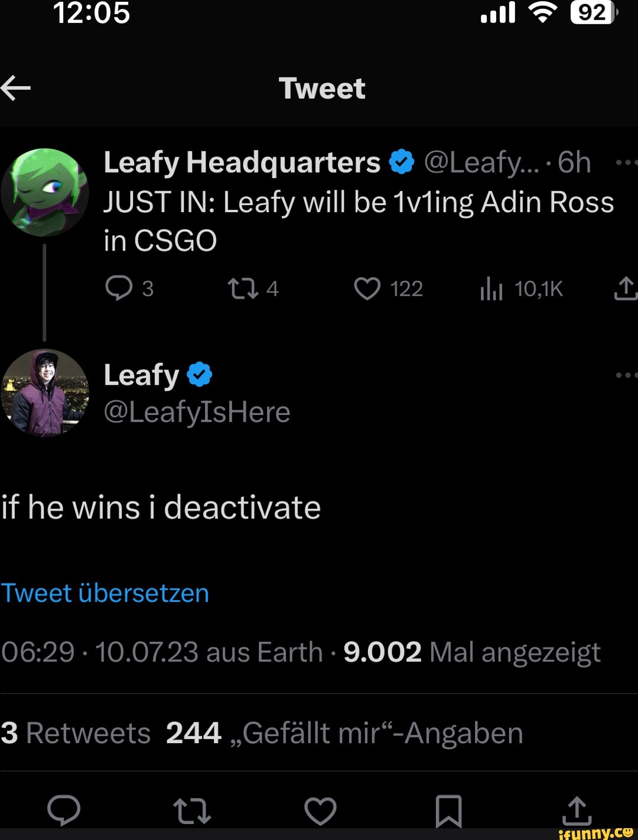Share Leafy's main tweet

tap(577, 810)
